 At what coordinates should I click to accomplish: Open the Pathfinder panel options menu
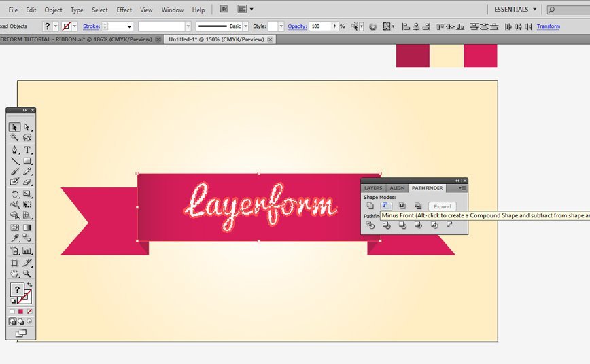click(462, 188)
